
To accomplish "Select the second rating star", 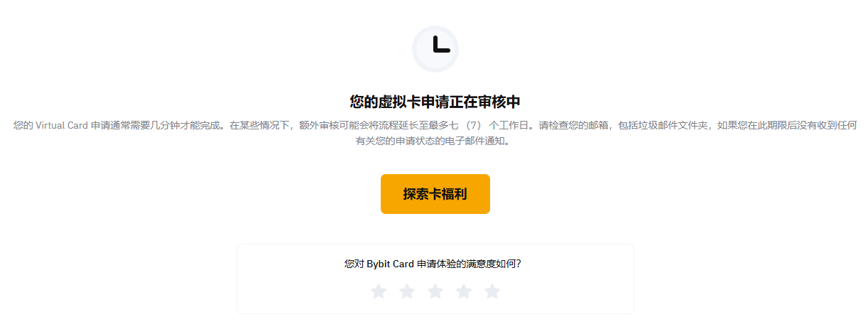I will click(x=407, y=291).
